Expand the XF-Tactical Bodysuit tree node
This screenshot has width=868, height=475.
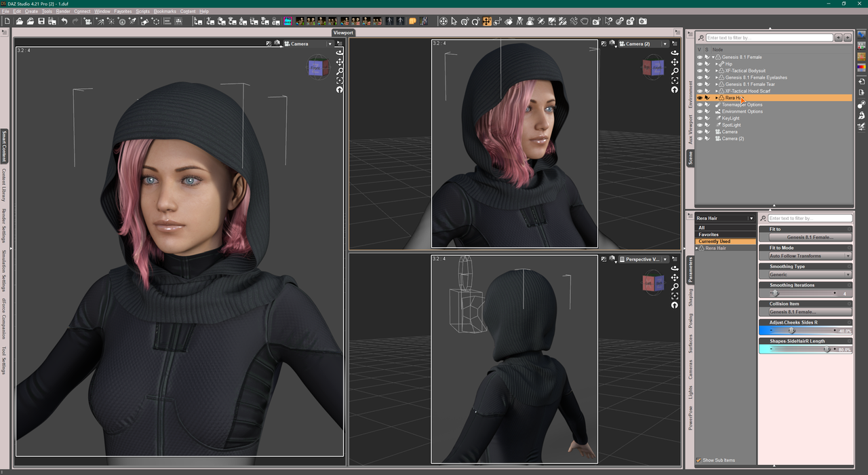click(x=717, y=71)
